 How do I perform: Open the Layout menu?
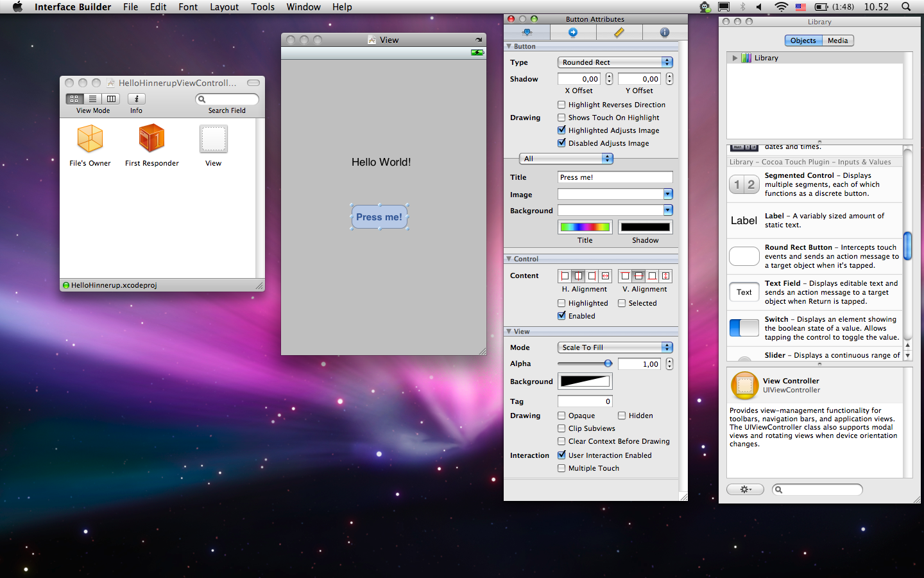coord(224,6)
